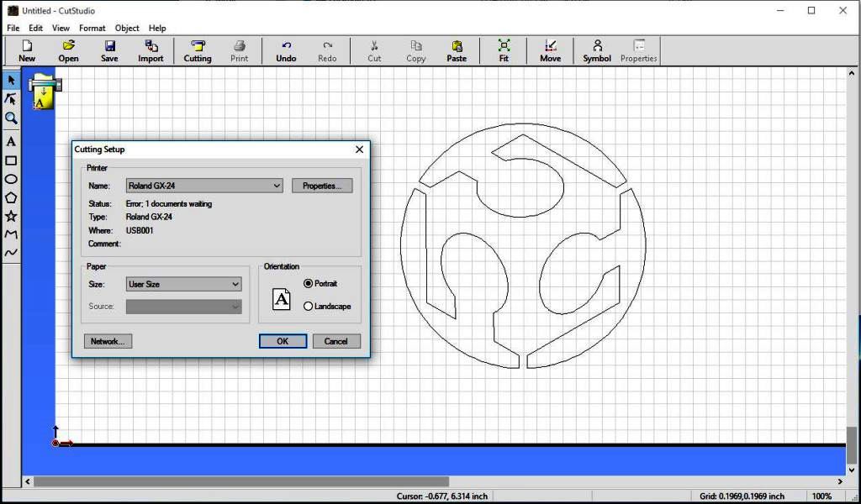Save the document using the Save icon
Screen dimensions: 861x504
click(x=109, y=51)
